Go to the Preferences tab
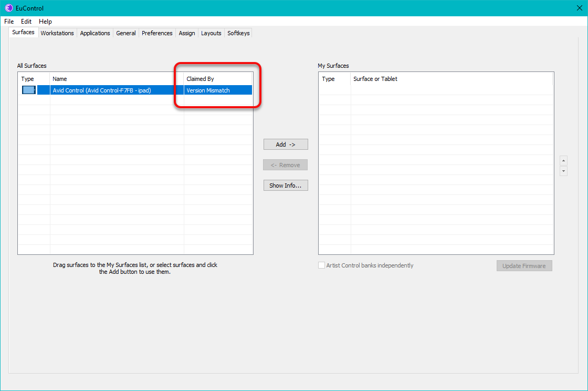The image size is (588, 391). coord(157,33)
